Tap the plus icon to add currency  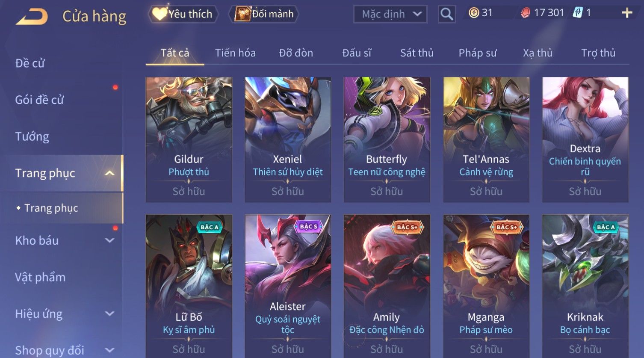627,13
